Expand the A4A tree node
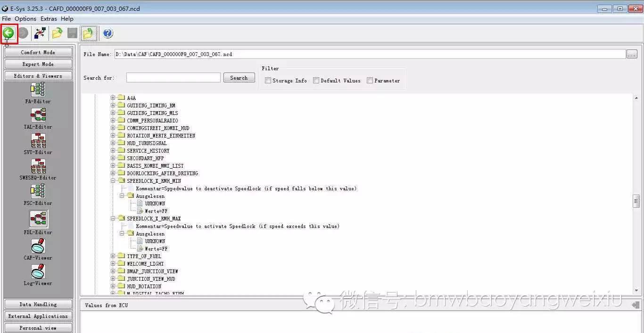Screen dimensions: 644x333 [x=113, y=98]
